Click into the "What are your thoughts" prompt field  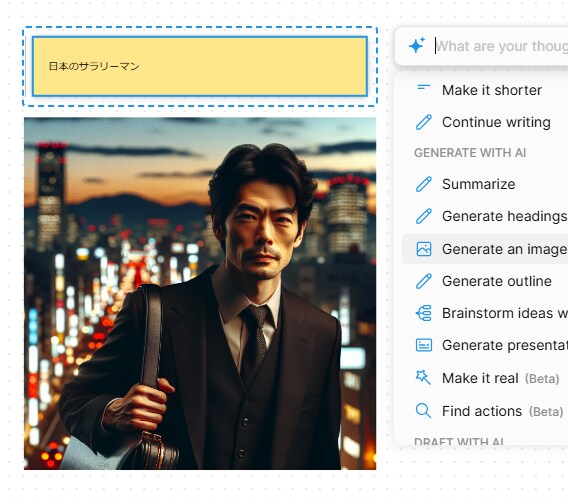[x=502, y=46]
